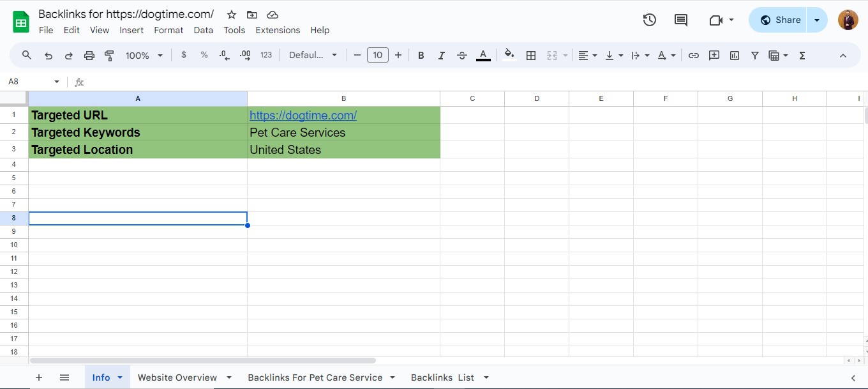This screenshot has width=868, height=389.
Task: Start a Meet call camera icon
Action: pos(715,20)
